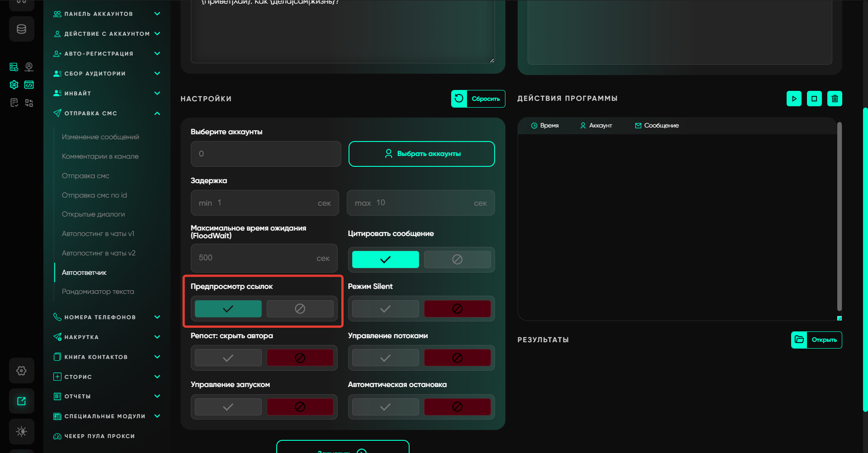Open settings gear in left rail

tap(21, 371)
